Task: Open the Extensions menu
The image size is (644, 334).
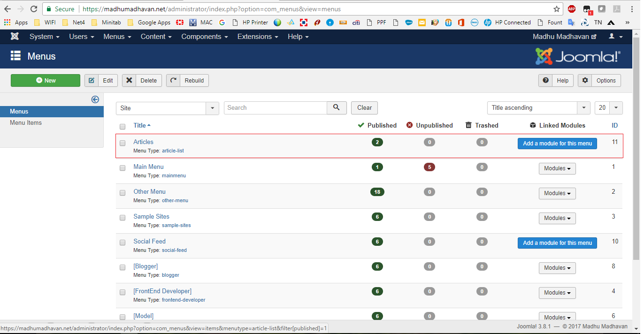Action: [258, 37]
